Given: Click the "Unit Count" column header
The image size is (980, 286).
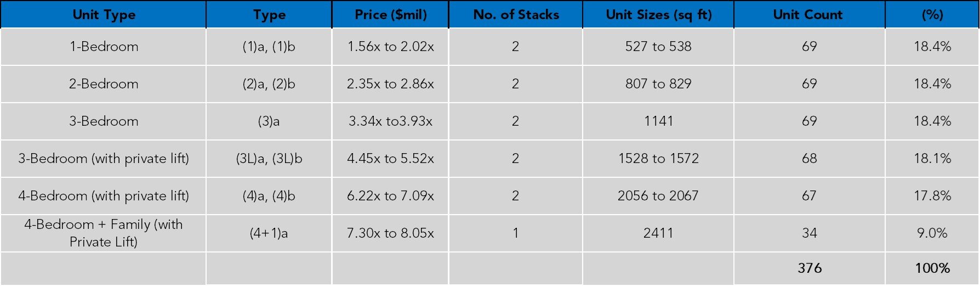Looking at the screenshot, I should [x=808, y=15].
